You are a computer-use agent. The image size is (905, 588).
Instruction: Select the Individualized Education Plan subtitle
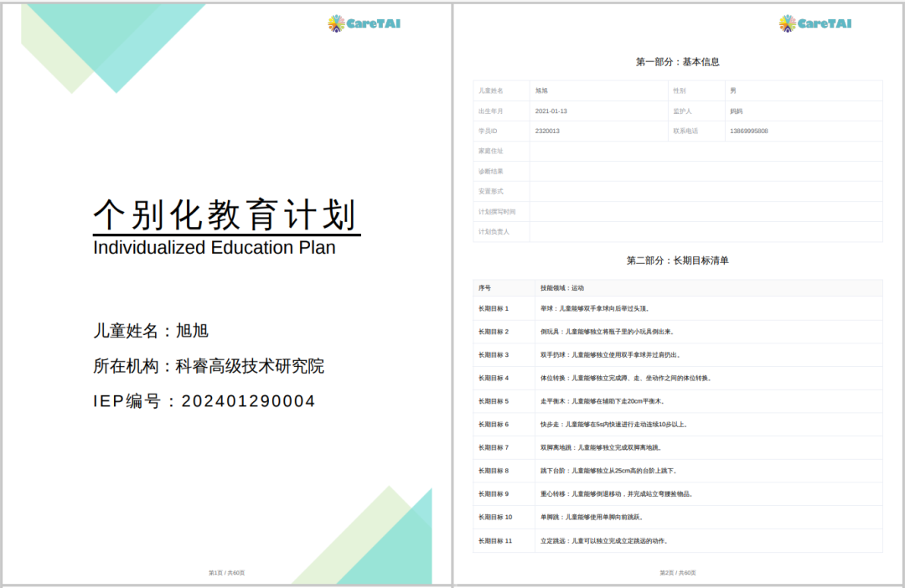215,248
